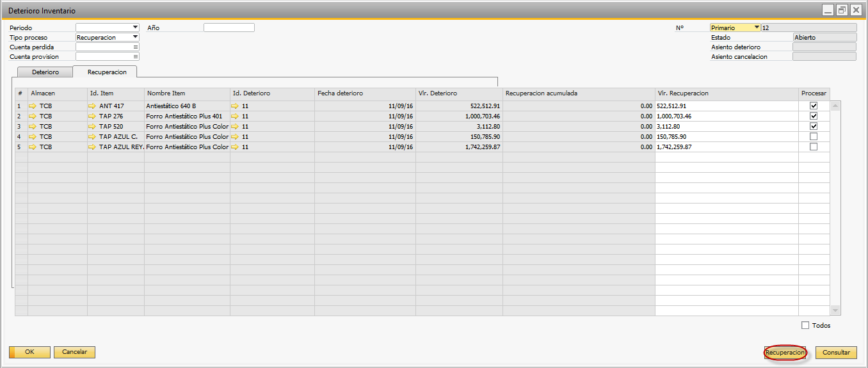Open almacen TCB link arrow in row 1
This screenshot has height=368, width=868.
pyautogui.click(x=33, y=106)
